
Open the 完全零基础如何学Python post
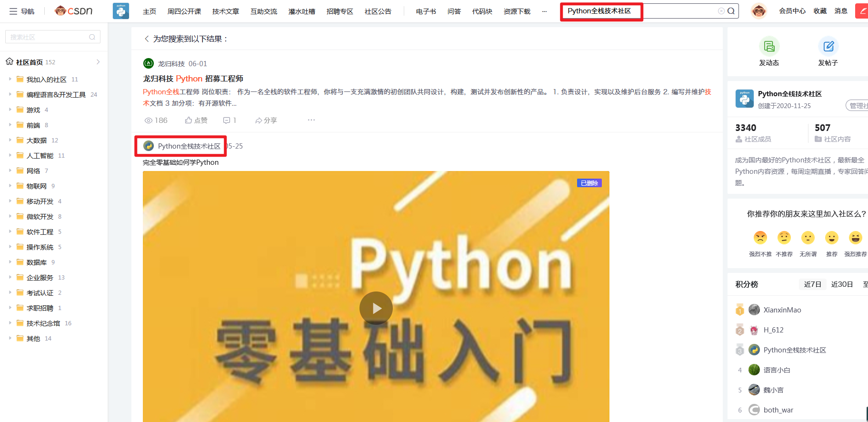(x=181, y=162)
